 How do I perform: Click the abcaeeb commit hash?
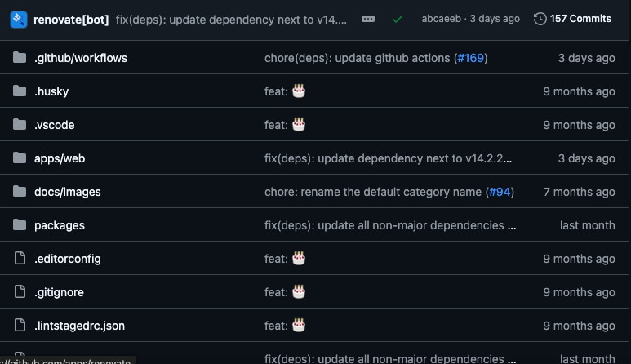tap(441, 19)
